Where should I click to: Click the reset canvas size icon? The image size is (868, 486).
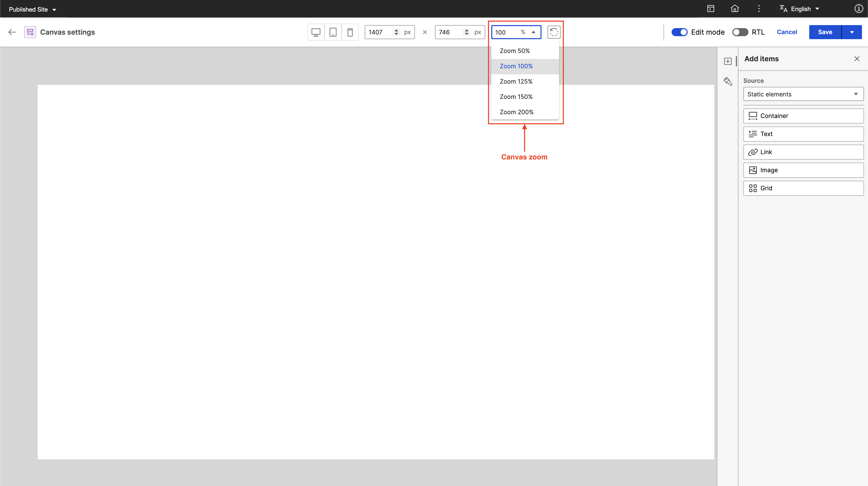(554, 32)
